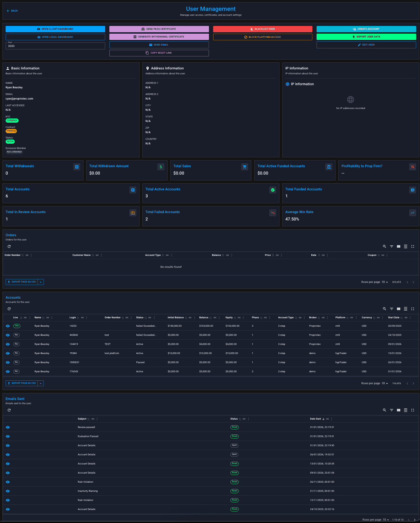Click the cart icon on Total Sales
The image size is (420, 523).
245,167
